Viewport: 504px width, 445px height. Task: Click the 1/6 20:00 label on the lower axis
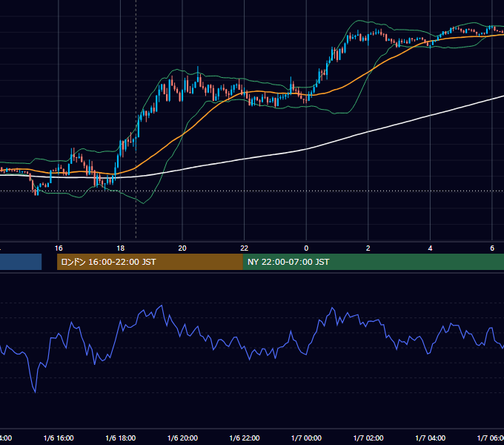(182, 438)
